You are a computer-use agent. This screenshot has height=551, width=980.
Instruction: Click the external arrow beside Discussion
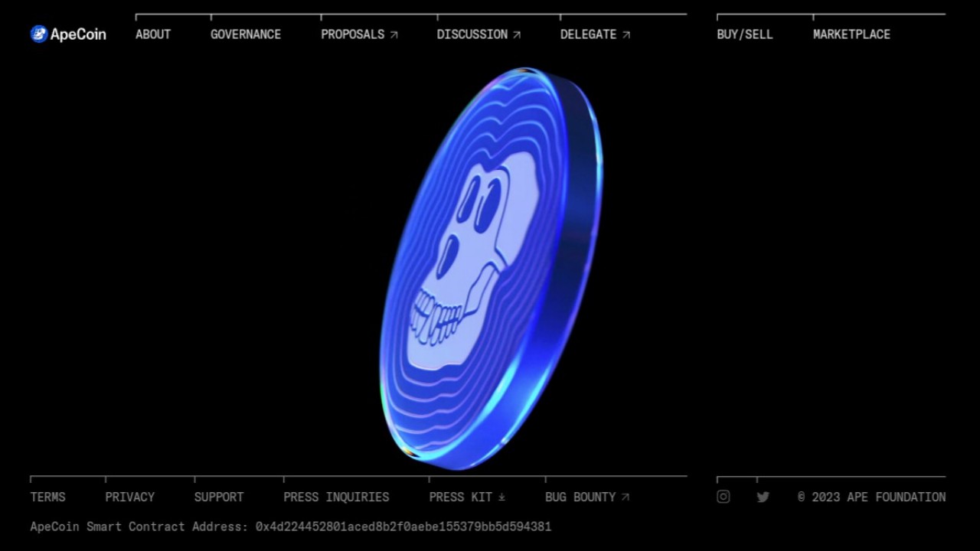tap(517, 34)
